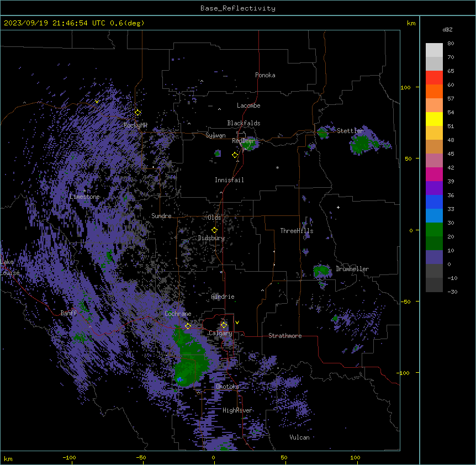The width and height of the screenshot is (476, 465).
Task: Select the asterisk marker above Limestone
Action: pos(85,191)
